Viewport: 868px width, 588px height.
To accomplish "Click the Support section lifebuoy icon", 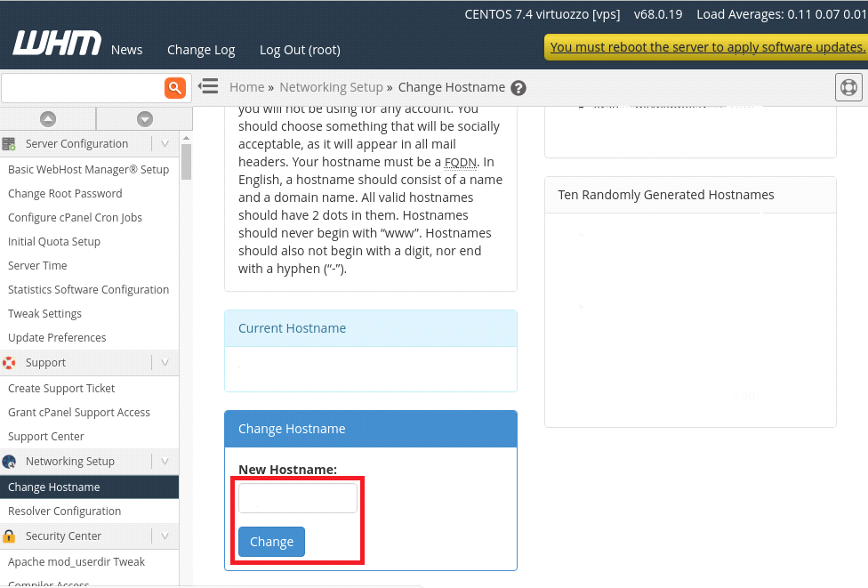I will pos(9,363).
